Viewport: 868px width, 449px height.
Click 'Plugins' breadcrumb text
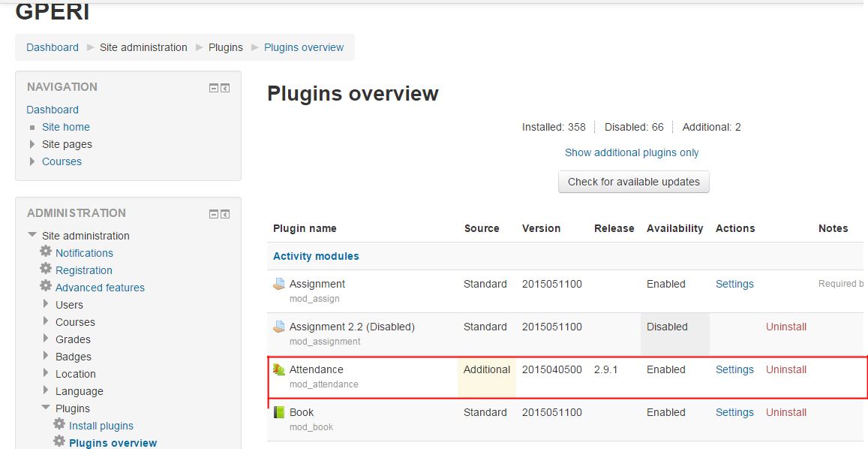[226, 47]
